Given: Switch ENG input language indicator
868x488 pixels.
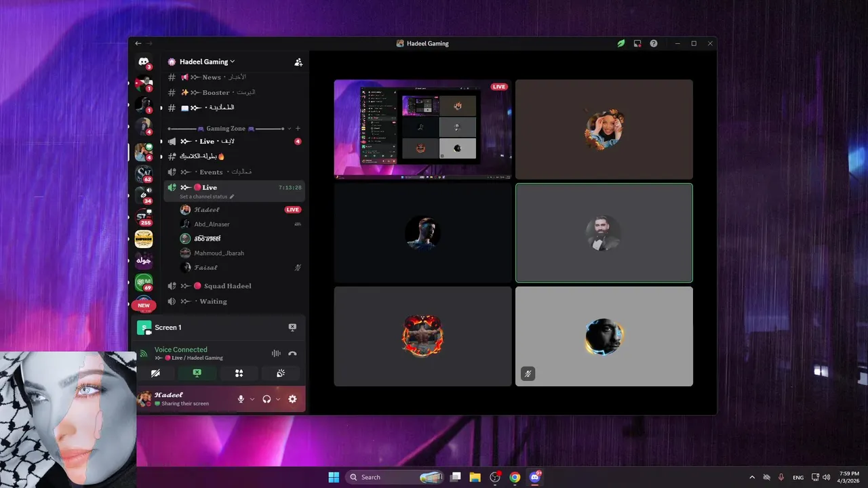Looking at the screenshot, I should 798,477.
